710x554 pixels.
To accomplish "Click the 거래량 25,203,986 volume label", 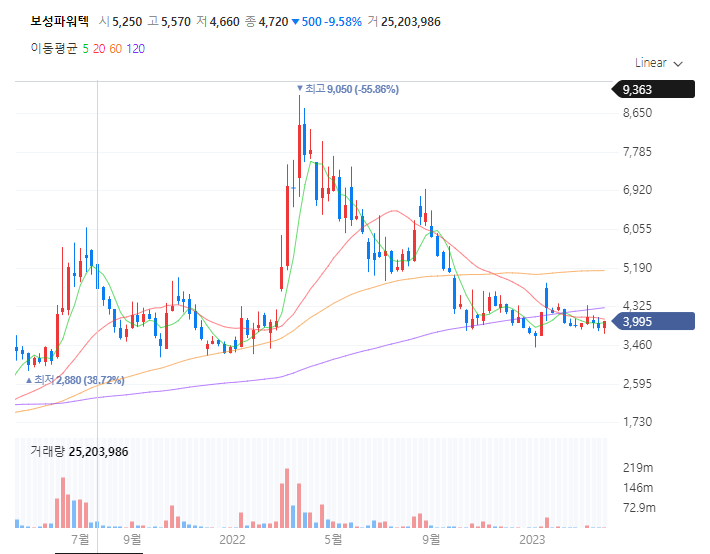I will point(79,452).
